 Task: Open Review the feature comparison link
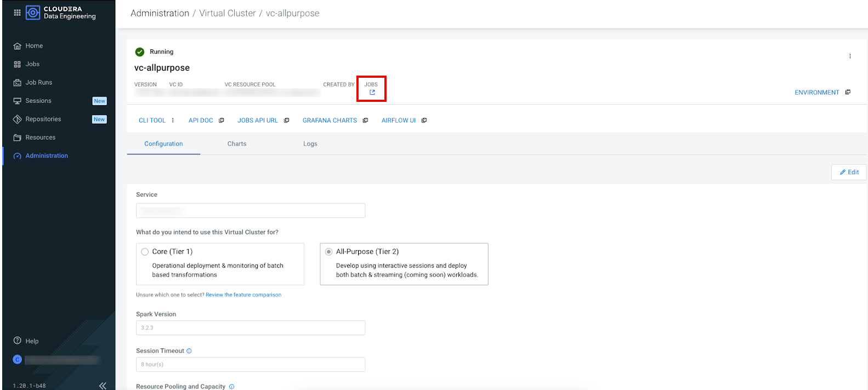pos(243,295)
